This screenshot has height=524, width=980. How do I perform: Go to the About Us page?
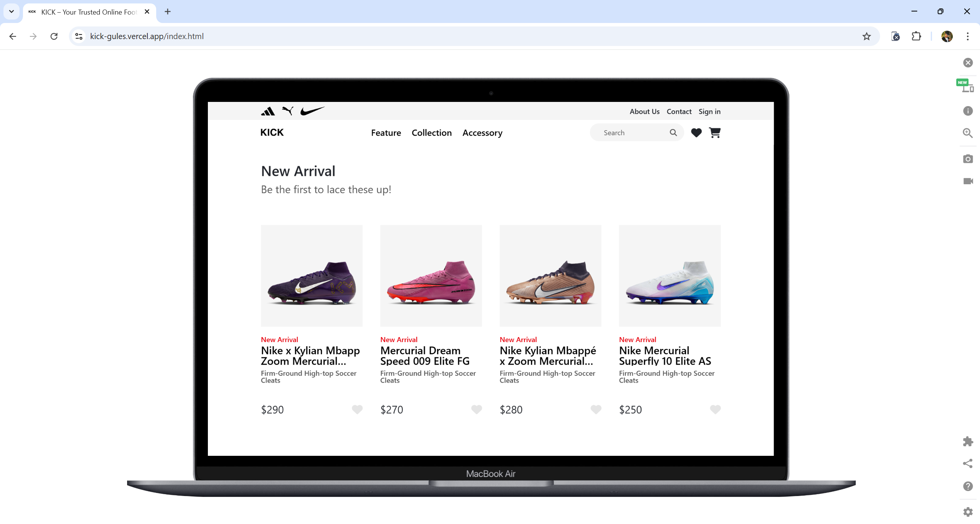pos(645,111)
